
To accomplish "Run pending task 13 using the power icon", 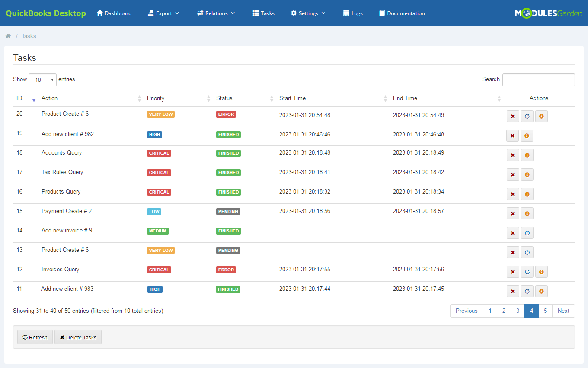I will (527, 252).
